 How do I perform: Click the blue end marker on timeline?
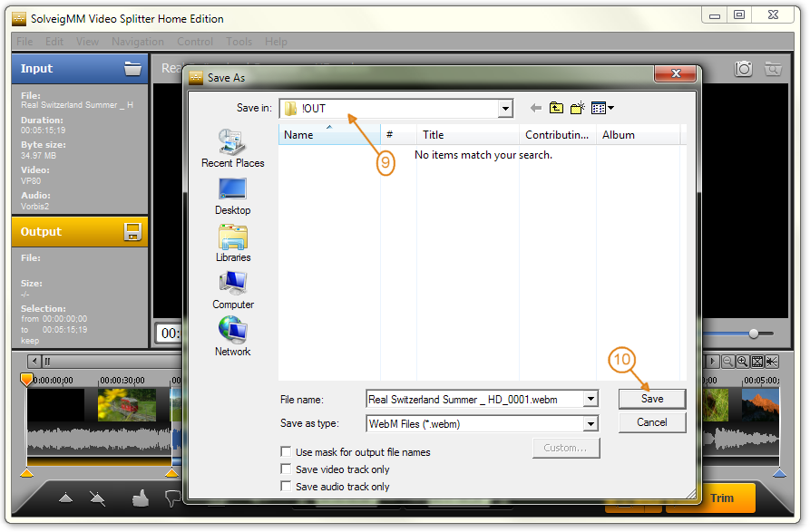coord(779,473)
